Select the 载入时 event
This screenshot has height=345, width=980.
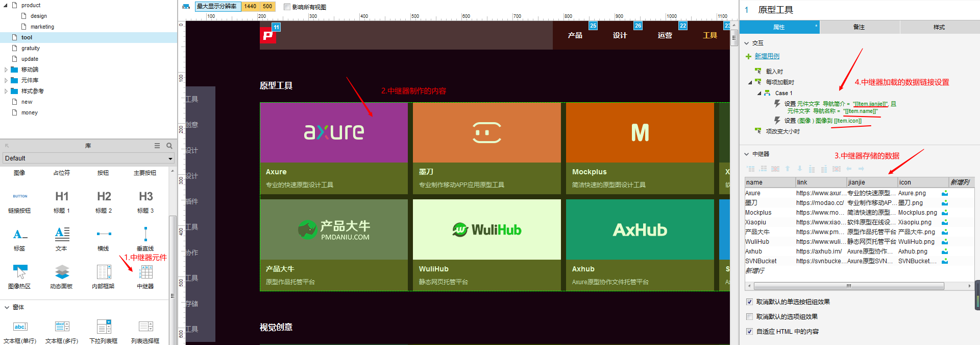point(774,72)
